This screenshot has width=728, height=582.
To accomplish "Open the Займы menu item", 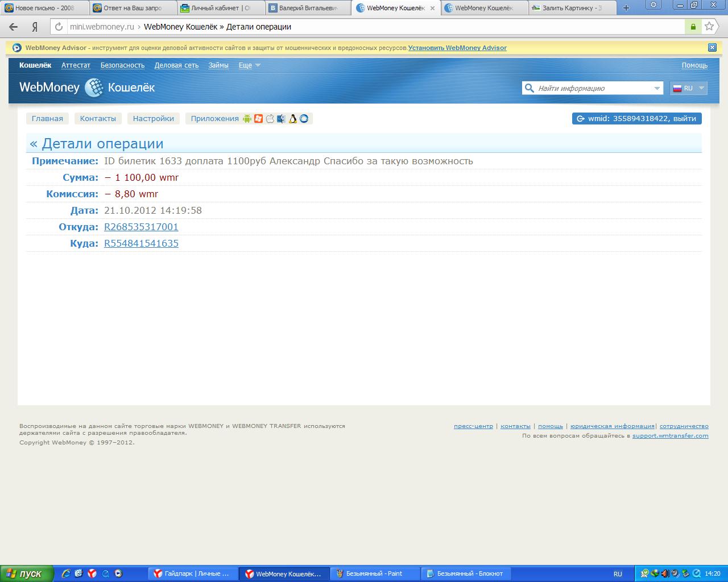I will [x=218, y=65].
